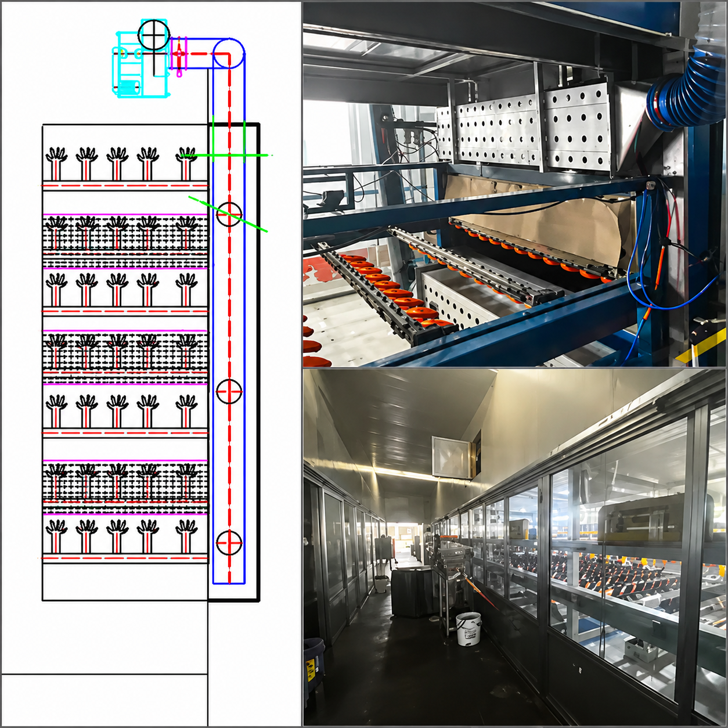Click the white bucket on the corridor floor

pos(468,629)
